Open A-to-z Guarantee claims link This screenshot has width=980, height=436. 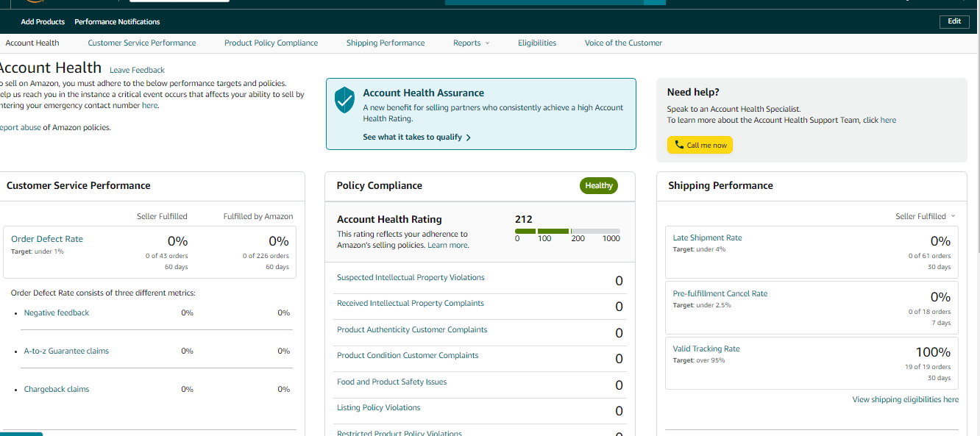pyautogui.click(x=66, y=351)
